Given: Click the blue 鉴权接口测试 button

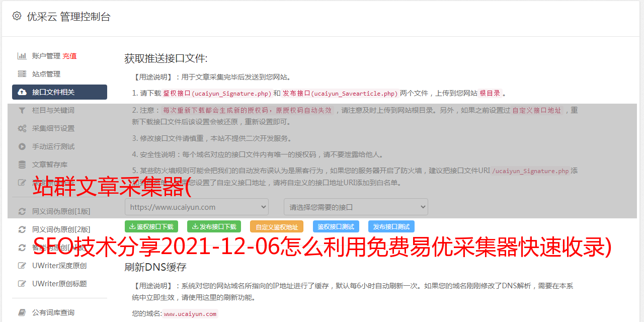Looking at the screenshot, I should pyautogui.click(x=336, y=226).
